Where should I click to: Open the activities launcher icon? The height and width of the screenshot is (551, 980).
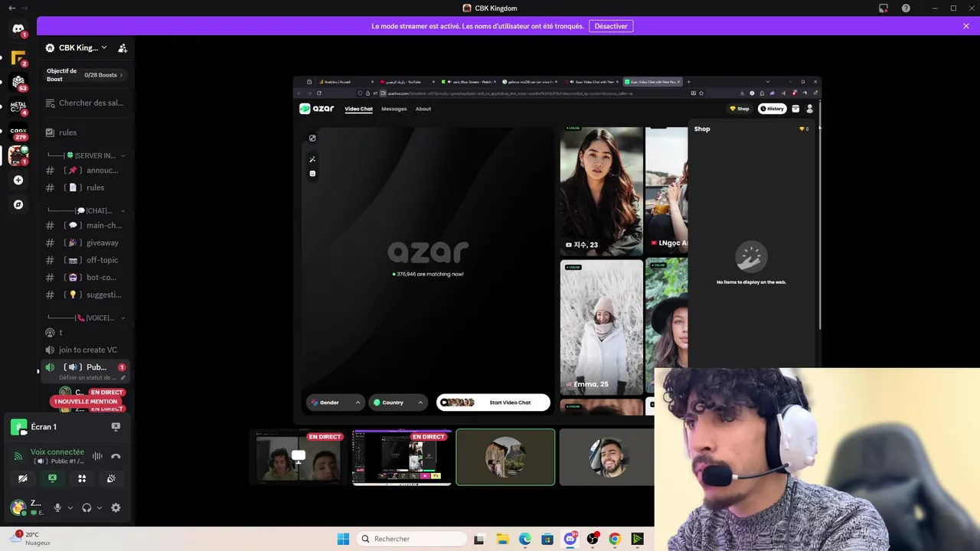tap(82, 478)
